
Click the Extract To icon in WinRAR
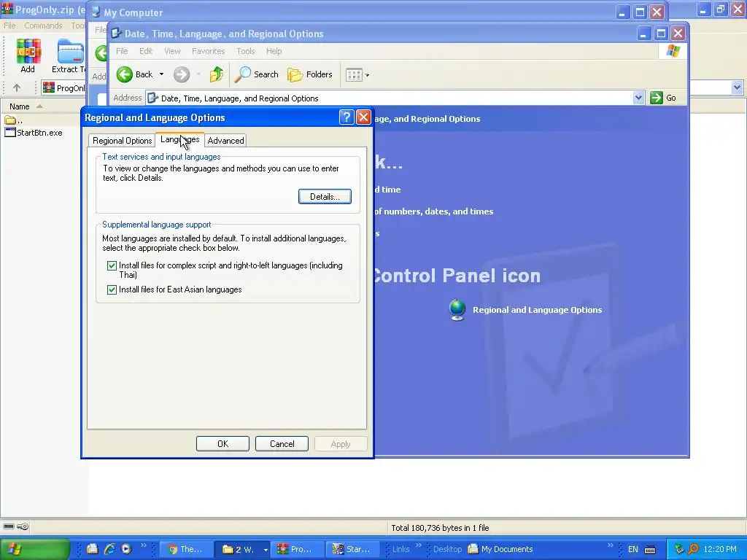(x=70, y=57)
